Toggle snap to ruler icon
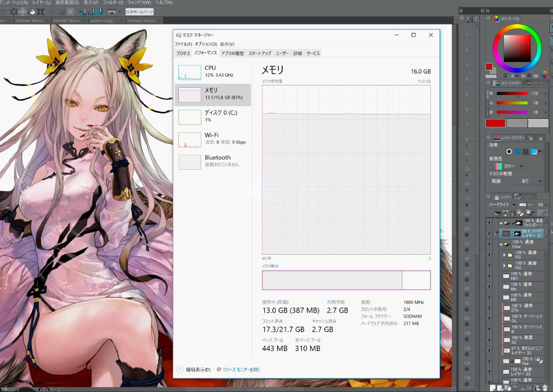 point(82,11)
